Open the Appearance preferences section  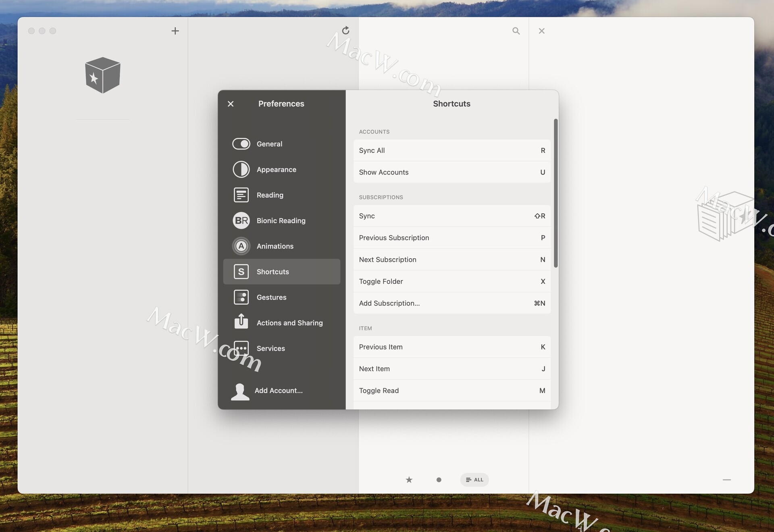(281, 169)
